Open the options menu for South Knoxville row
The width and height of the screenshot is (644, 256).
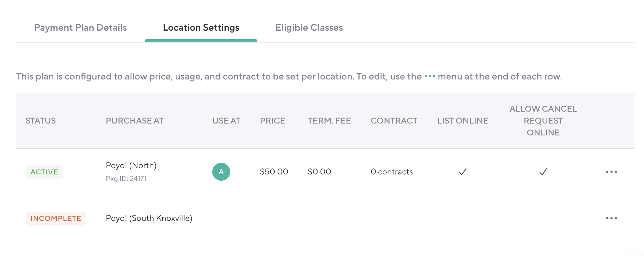point(611,218)
